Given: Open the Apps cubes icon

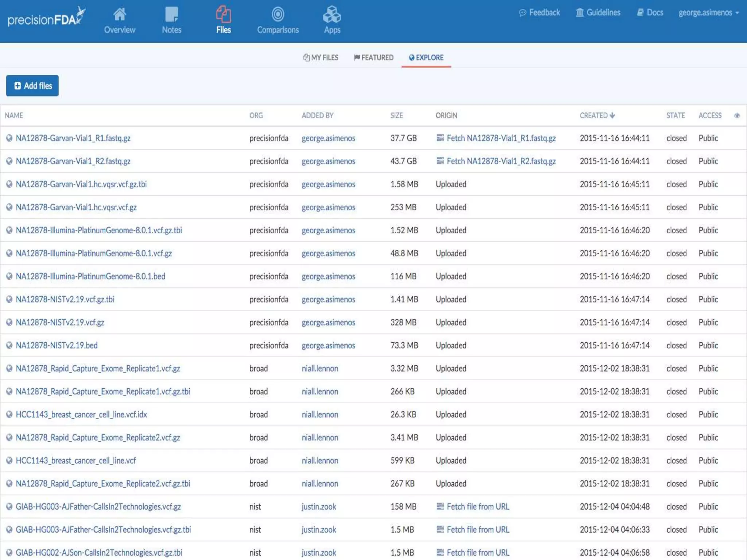Looking at the screenshot, I should click(x=332, y=15).
